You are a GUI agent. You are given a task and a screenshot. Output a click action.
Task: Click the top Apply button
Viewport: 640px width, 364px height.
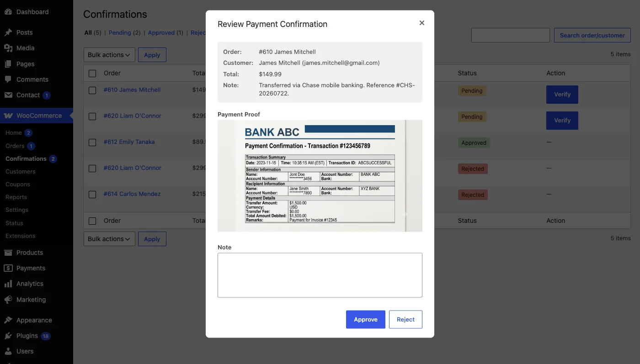click(152, 55)
